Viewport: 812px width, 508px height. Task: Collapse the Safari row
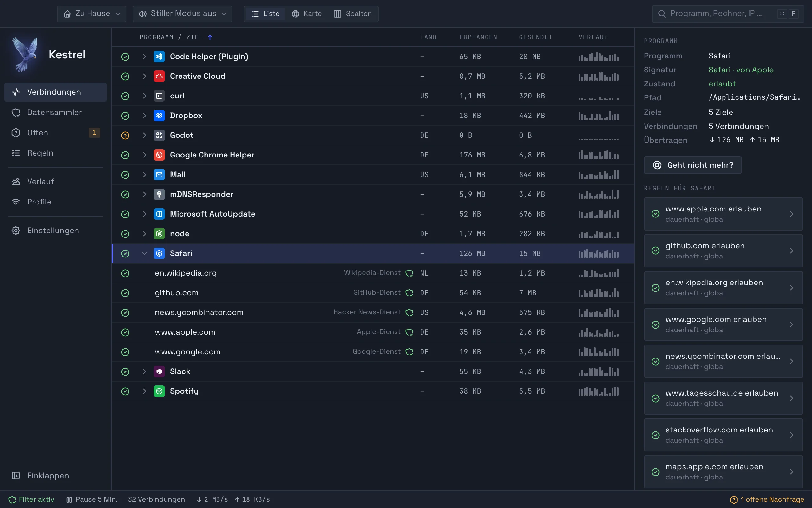coord(145,253)
